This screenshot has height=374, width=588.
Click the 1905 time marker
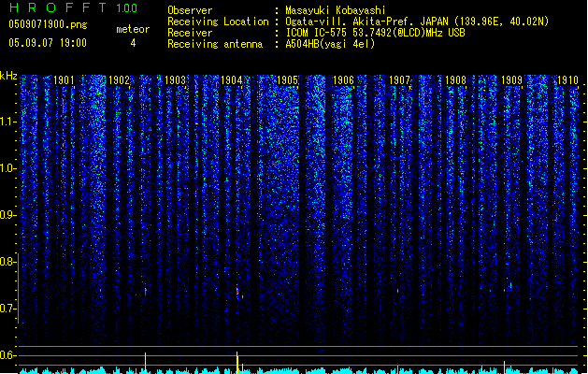[x=287, y=80]
